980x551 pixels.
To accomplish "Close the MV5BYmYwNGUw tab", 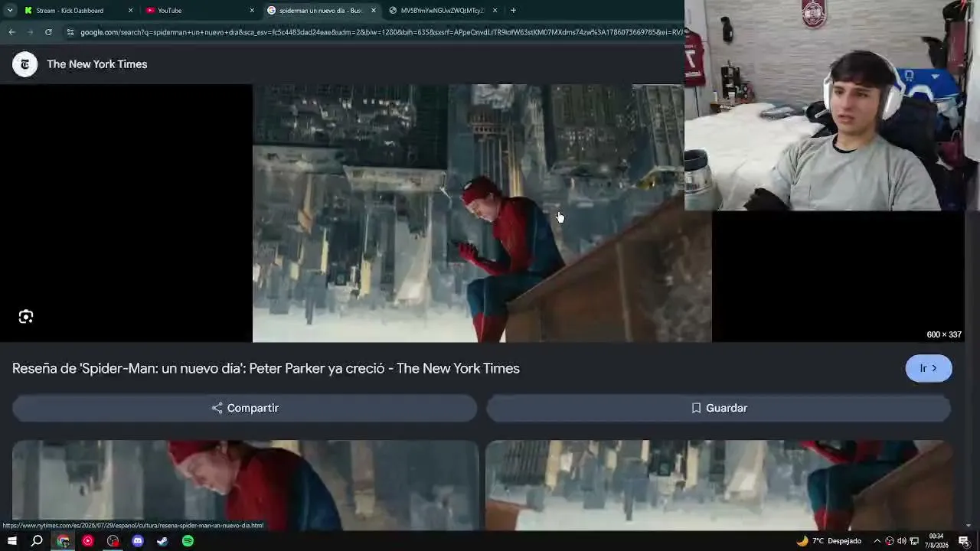I will click(x=495, y=11).
